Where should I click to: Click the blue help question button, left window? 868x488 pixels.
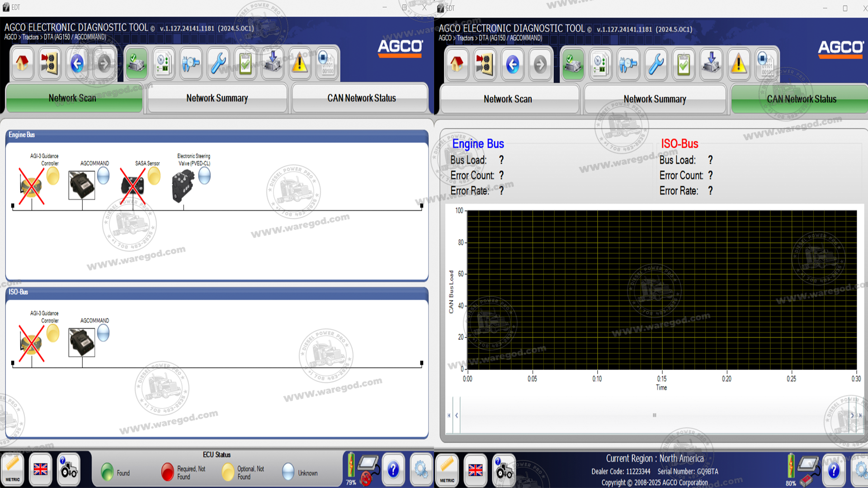[x=393, y=470]
